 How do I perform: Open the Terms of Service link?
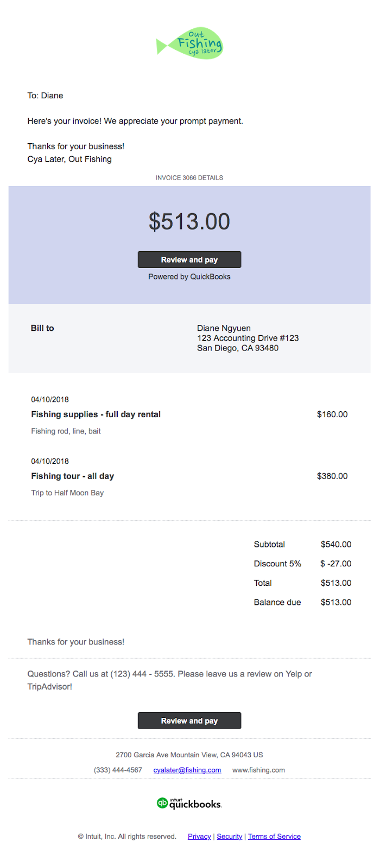[274, 837]
